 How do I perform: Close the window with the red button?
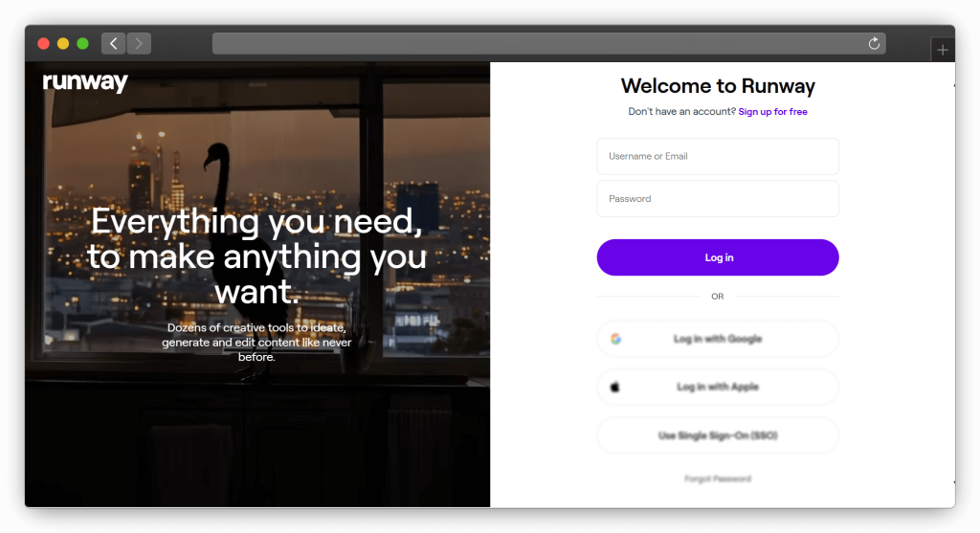click(x=43, y=43)
